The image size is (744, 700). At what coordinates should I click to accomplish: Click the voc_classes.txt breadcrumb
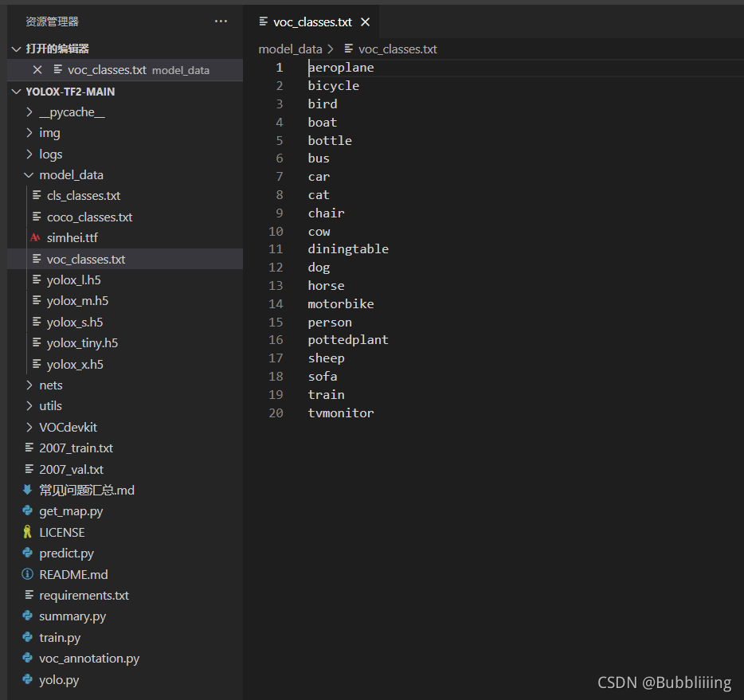pos(397,49)
